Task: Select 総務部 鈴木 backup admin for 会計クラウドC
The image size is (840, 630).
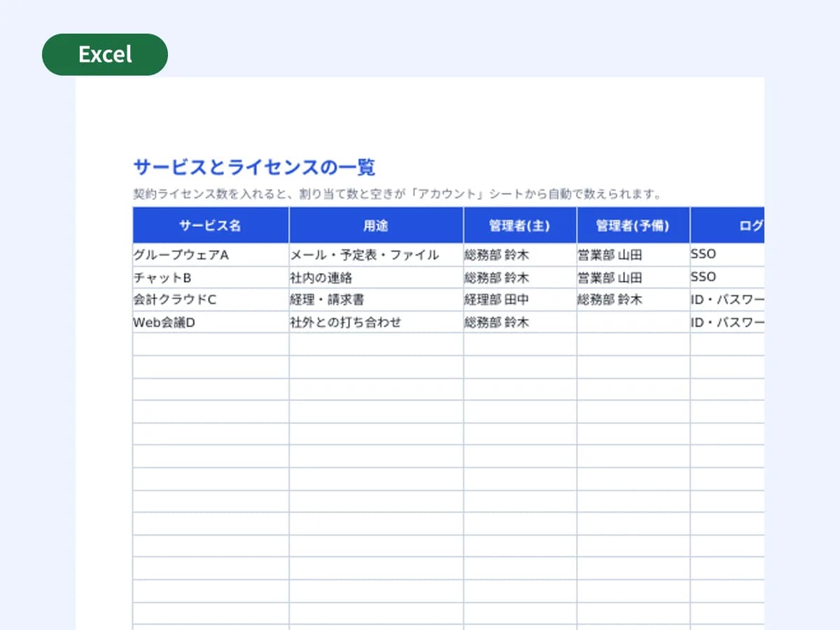Action: (x=633, y=300)
